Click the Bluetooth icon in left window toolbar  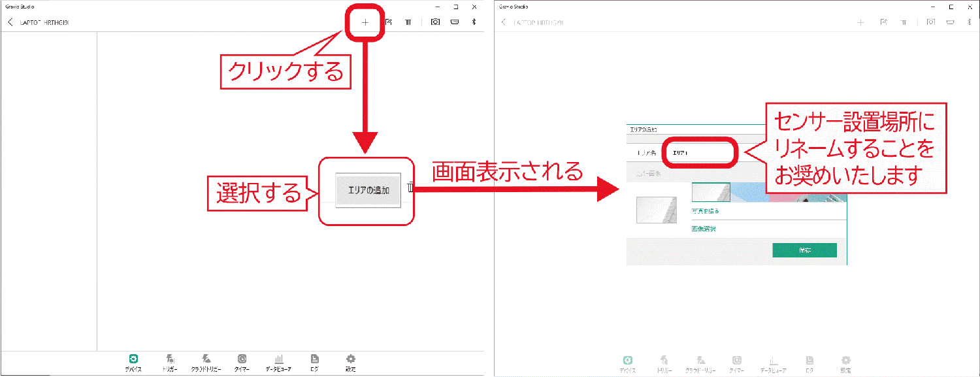click(474, 22)
